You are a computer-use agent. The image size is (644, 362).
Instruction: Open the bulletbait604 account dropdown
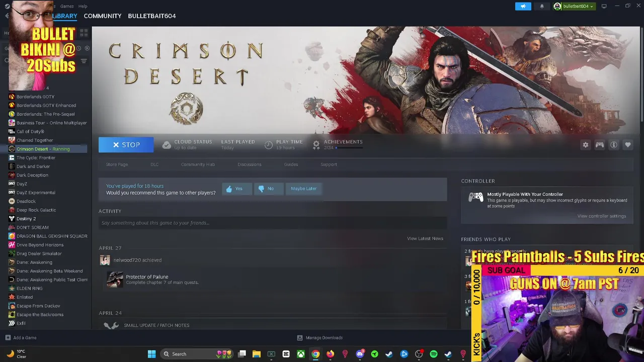coord(574,6)
